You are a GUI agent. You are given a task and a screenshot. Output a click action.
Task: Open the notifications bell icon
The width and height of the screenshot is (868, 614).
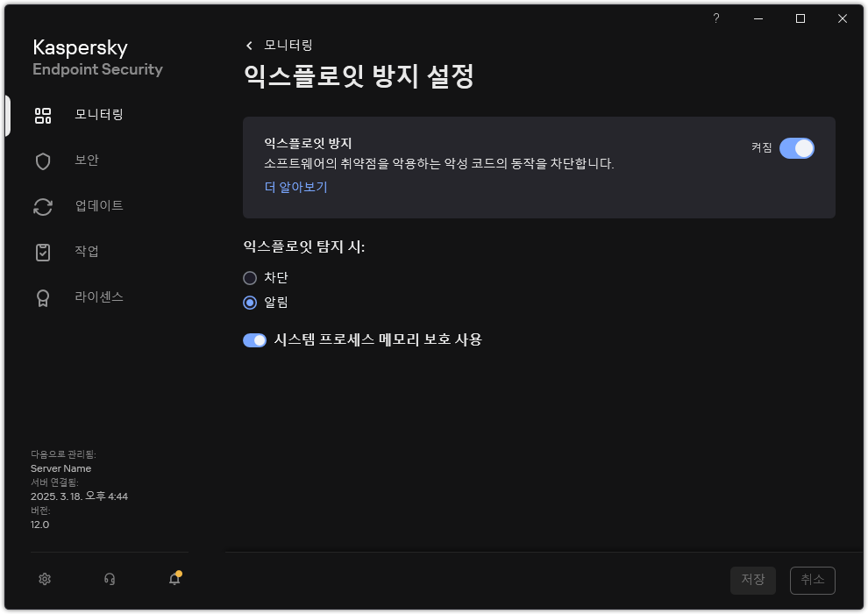[174, 579]
